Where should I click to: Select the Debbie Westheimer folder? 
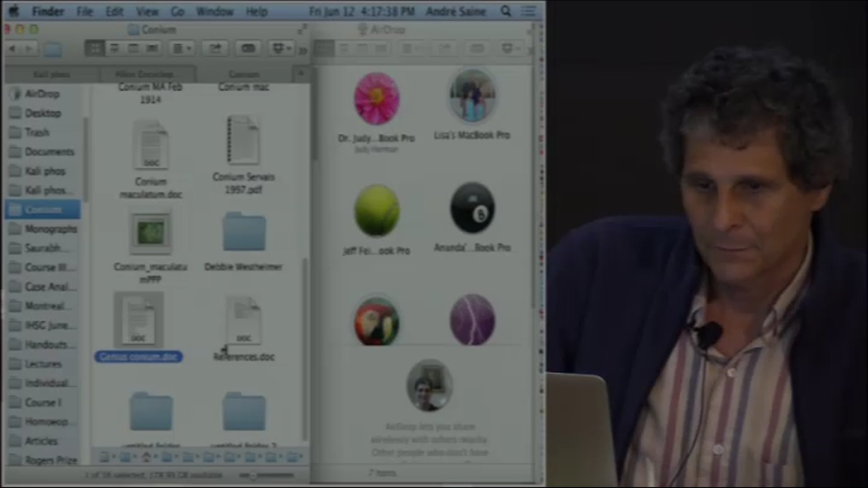[x=244, y=232]
